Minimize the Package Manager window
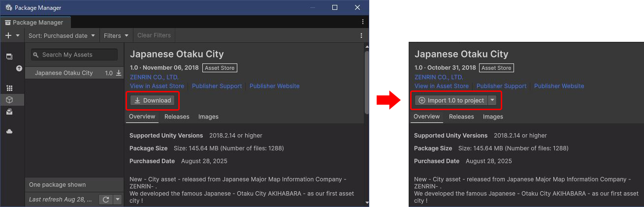The height and width of the screenshot is (207, 644). (312, 7)
